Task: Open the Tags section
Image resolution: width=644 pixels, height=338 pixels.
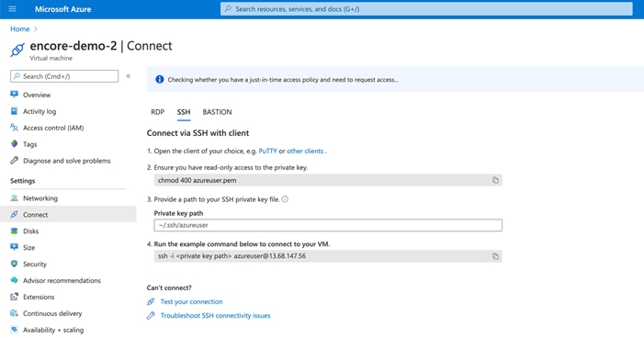Action: pyautogui.click(x=30, y=144)
